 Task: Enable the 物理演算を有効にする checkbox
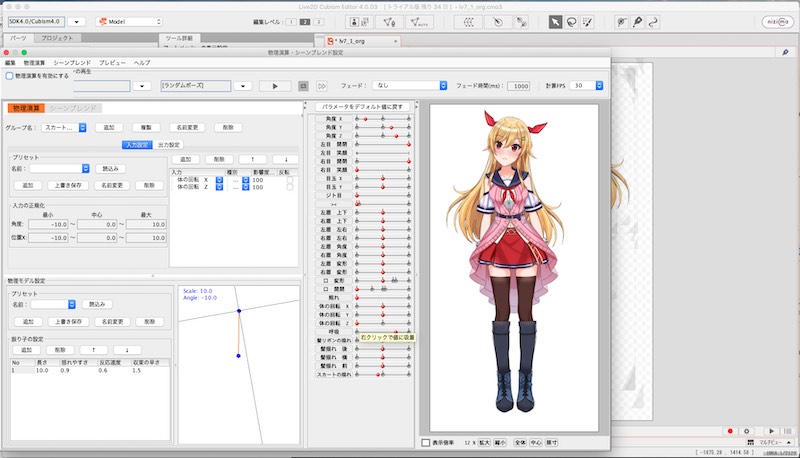click(x=9, y=75)
